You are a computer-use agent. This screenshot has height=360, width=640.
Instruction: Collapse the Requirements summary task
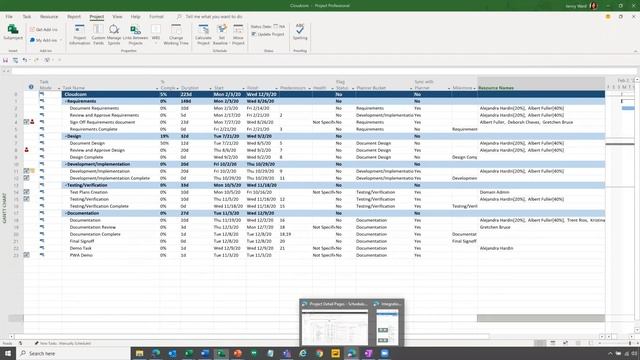point(66,101)
